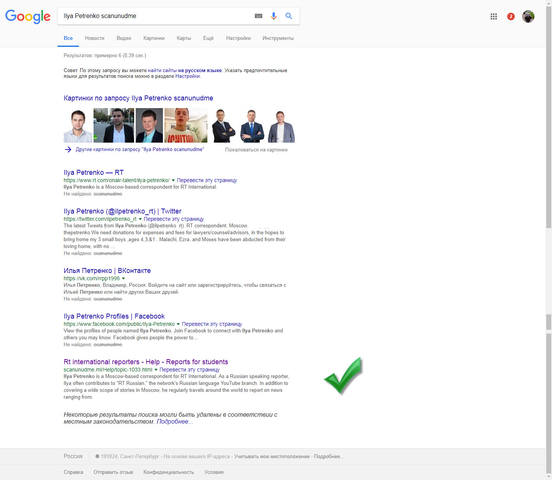Translate the Facebook result page
The image size is (552, 480).
212,324
